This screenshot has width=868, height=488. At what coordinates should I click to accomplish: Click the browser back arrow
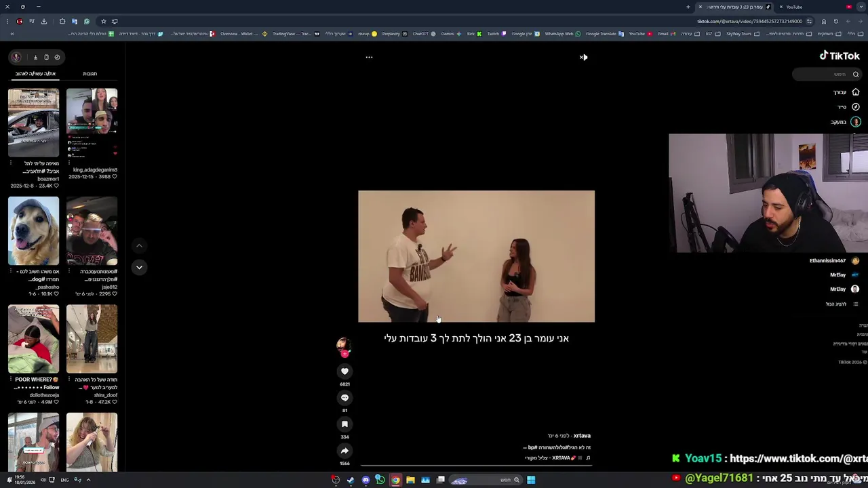(861, 21)
